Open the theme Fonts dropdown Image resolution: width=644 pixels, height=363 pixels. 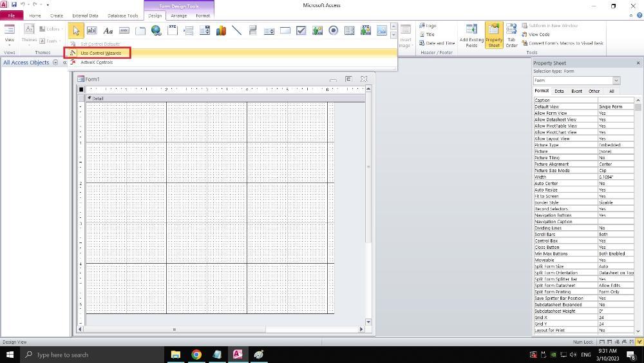[x=50, y=41]
